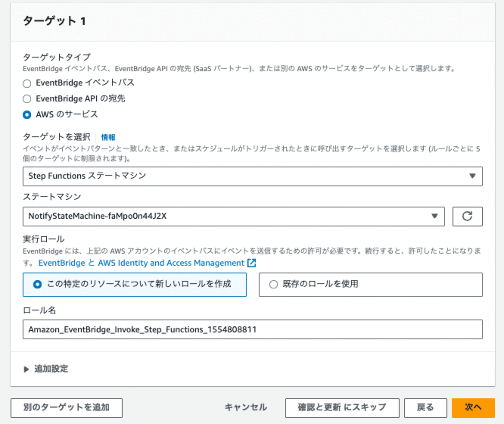
Task: Open the Step Functions ステートマシン target dropdown
Action: coord(253,176)
